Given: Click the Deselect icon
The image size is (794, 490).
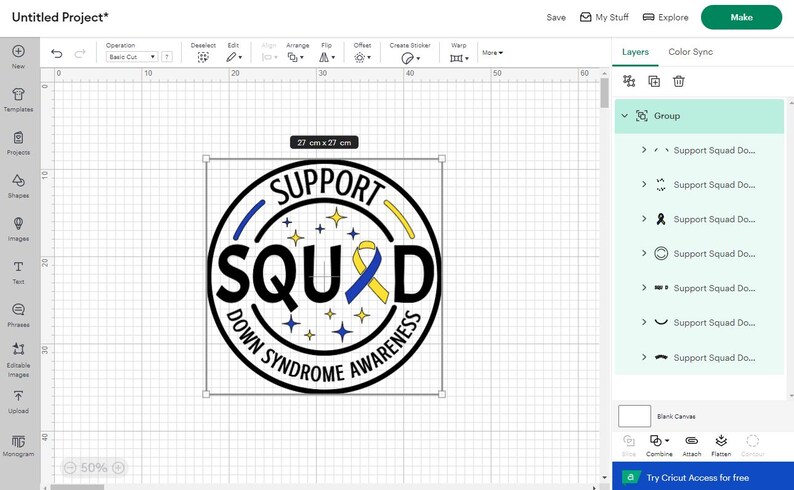Looking at the screenshot, I should pyautogui.click(x=203, y=57).
